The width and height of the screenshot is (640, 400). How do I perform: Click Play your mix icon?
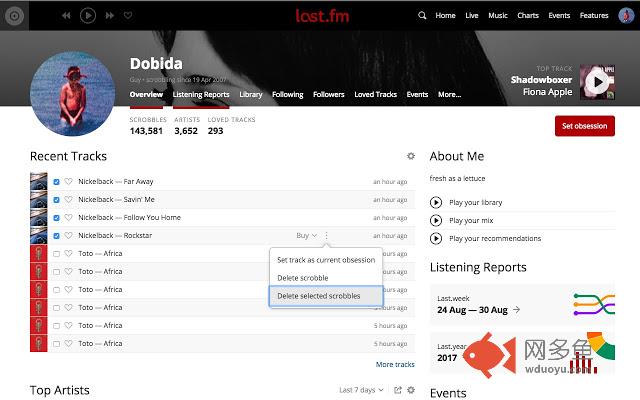(436, 220)
